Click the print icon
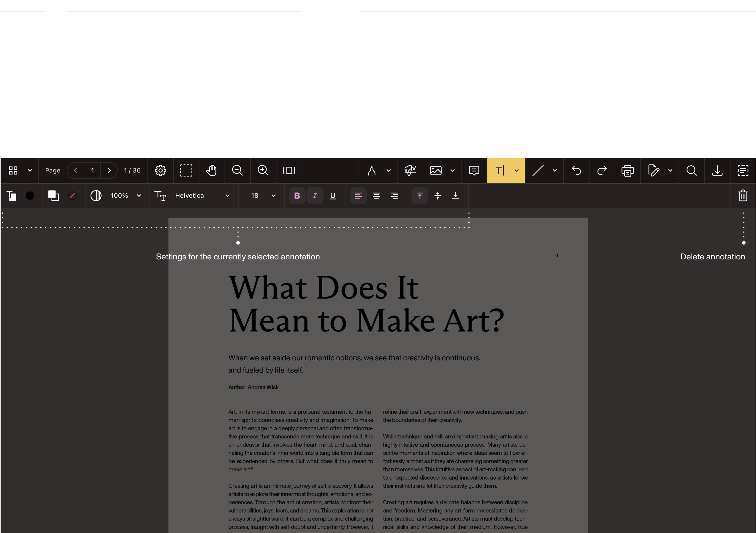This screenshot has width=756, height=533. coord(627,171)
